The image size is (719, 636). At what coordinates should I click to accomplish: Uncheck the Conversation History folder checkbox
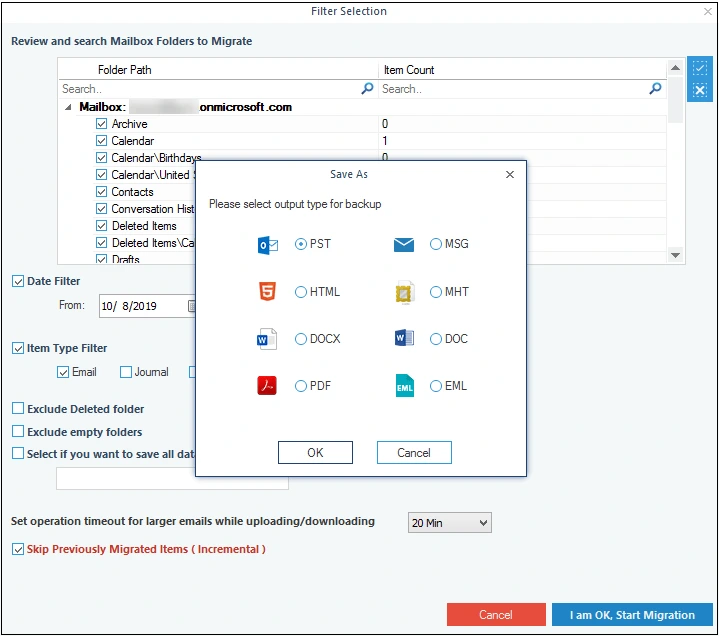(101, 209)
